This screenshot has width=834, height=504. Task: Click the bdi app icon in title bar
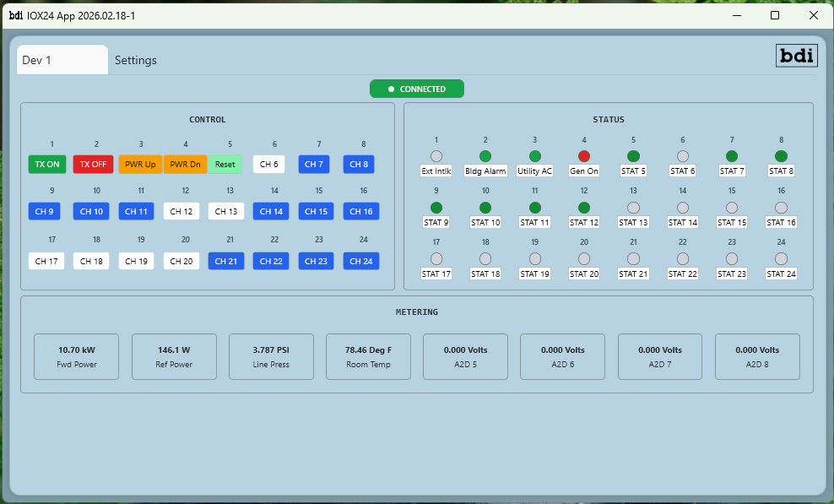click(x=16, y=15)
